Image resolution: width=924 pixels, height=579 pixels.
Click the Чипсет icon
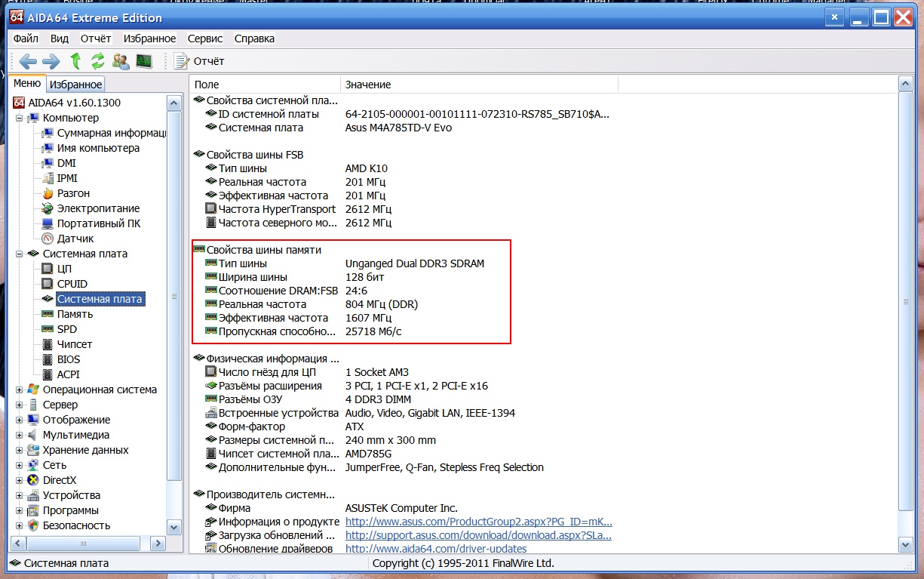click(x=48, y=344)
